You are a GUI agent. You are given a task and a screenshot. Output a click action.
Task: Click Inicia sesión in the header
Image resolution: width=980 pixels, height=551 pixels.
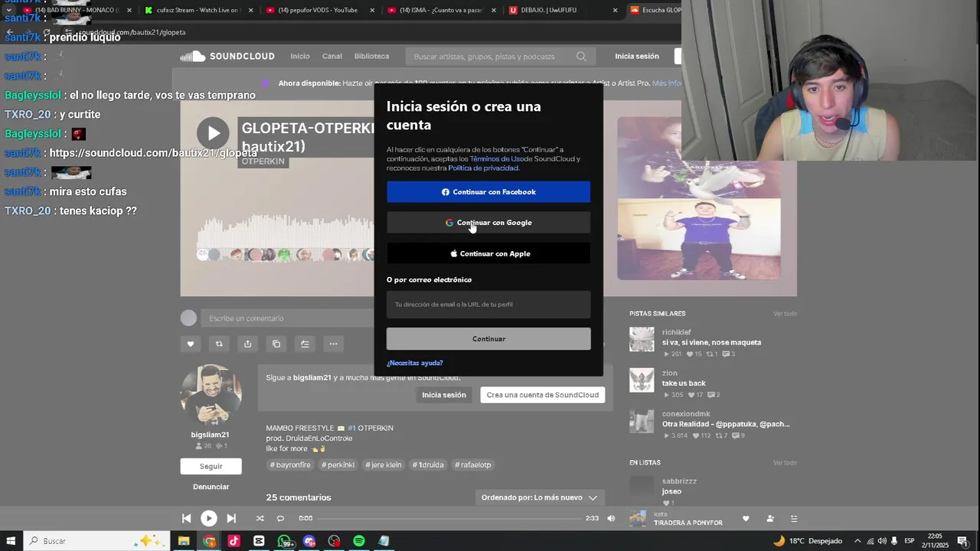point(637,56)
